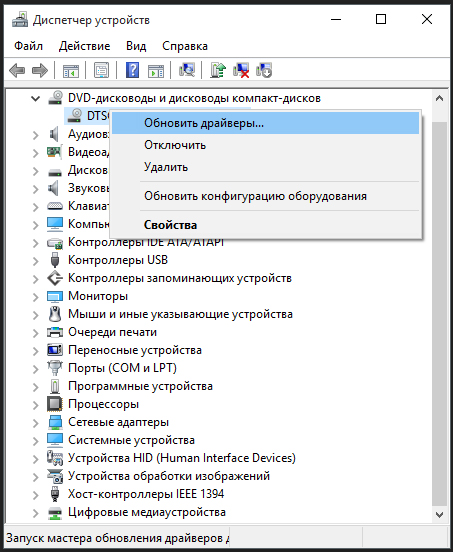Image resolution: width=453 pixels, height=552 pixels.
Task: Click the show/hide console tree toolbar icon
Action: [x=71, y=70]
